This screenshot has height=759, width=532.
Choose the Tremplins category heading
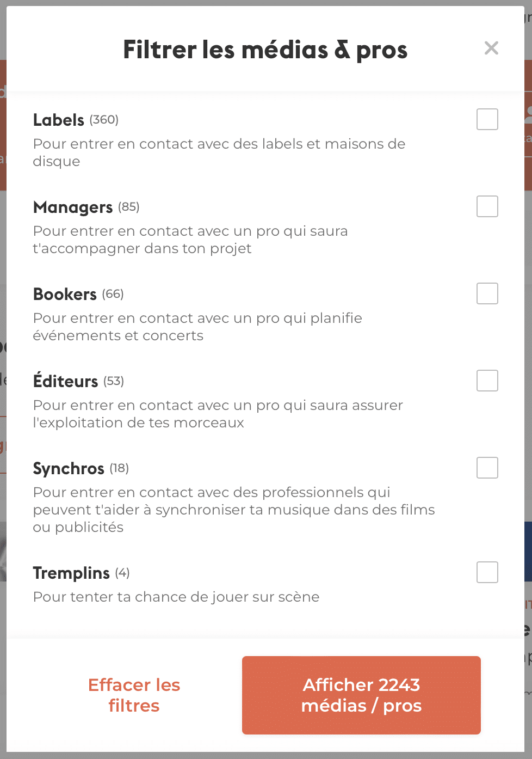[x=71, y=573]
